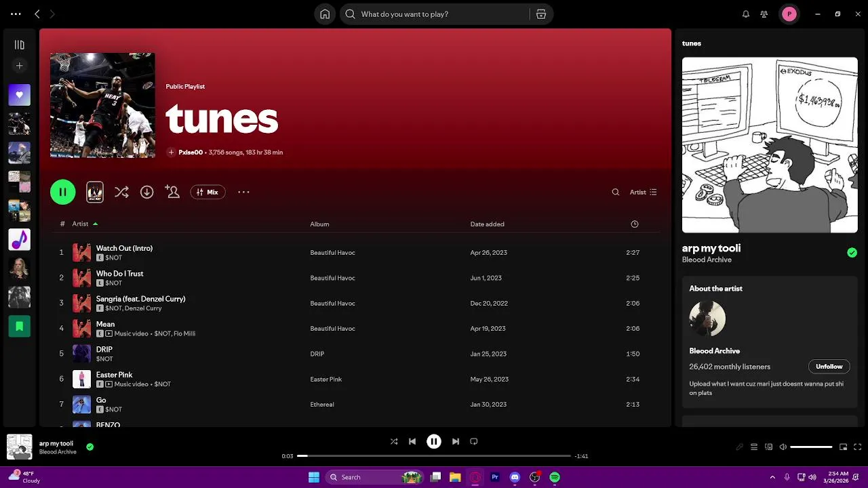Open Friend Activity icon in top bar

(764, 14)
